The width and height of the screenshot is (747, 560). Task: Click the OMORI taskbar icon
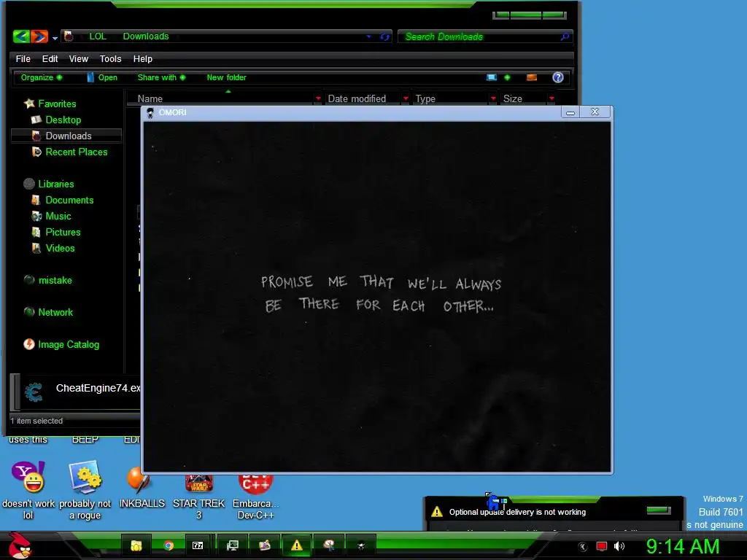pos(360,545)
